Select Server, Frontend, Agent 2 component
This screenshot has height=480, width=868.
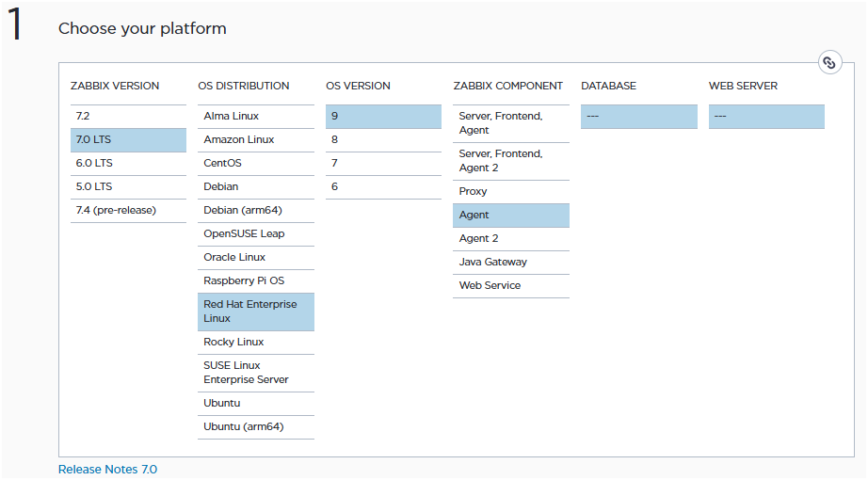tap(510, 161)
